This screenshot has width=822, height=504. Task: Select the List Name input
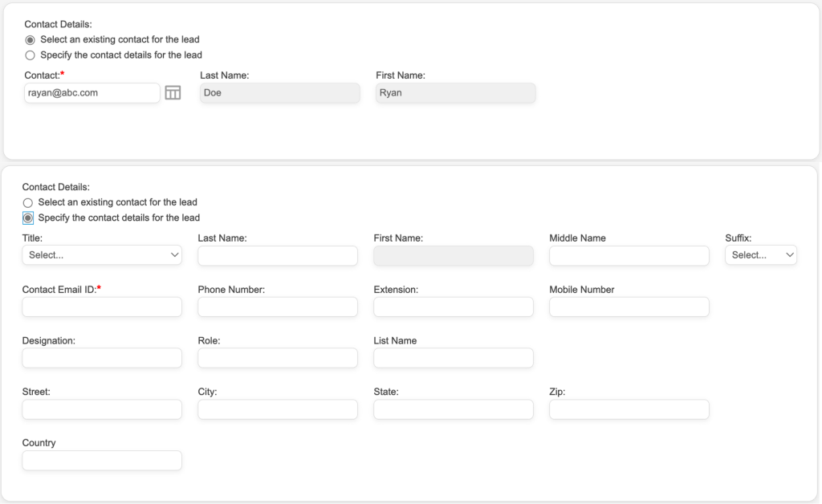pos(454,358)
